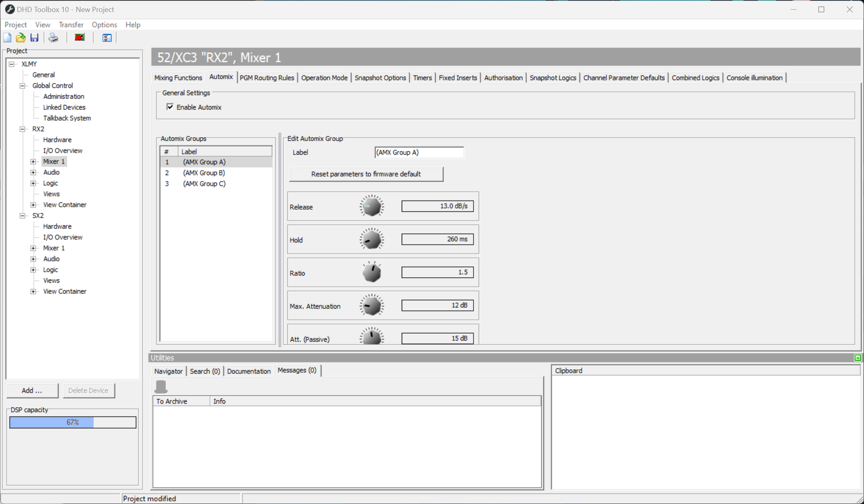Open the Transfer menu
Screen dimensions: 864x504
[71, 24]
